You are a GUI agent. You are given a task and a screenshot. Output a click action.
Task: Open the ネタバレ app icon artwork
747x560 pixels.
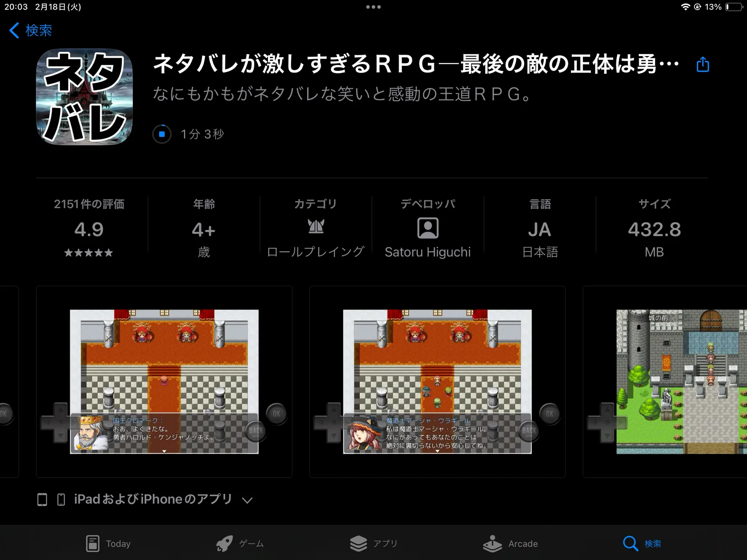[x=84, y=97]
